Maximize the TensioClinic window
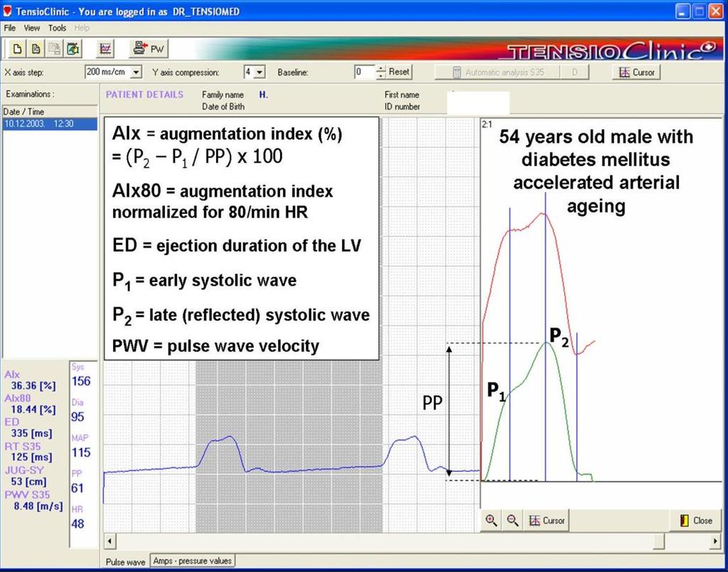728x572 pixels. (699, 11)
